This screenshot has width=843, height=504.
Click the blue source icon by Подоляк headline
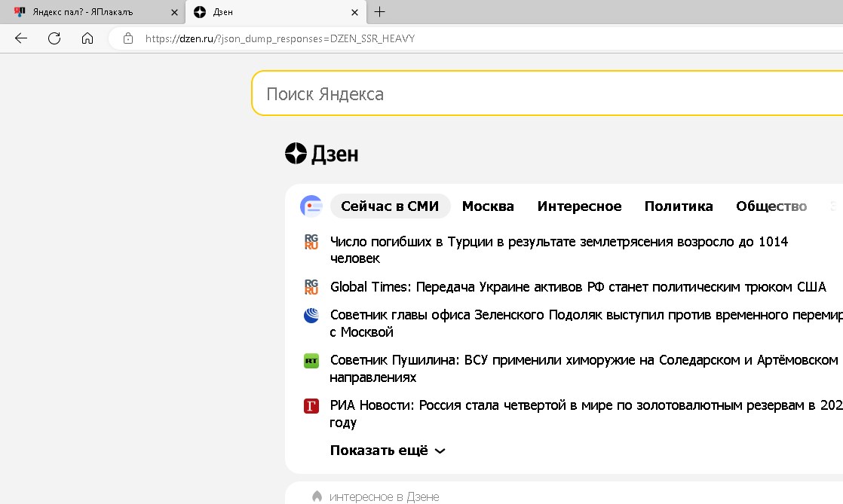tap(311, 316)
